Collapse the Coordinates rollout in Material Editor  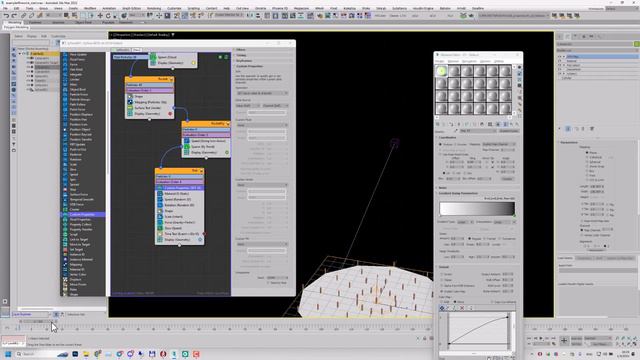pos(448,138)
